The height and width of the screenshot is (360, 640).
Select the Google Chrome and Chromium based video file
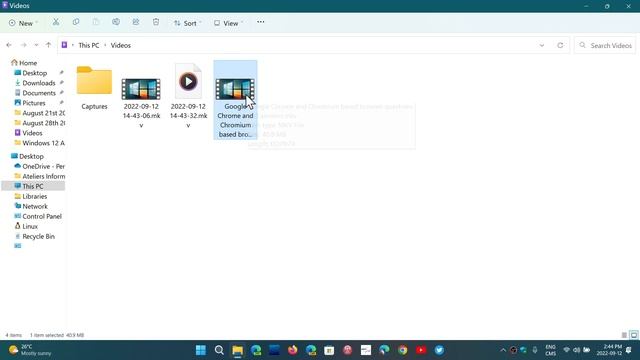pos(236,100)
